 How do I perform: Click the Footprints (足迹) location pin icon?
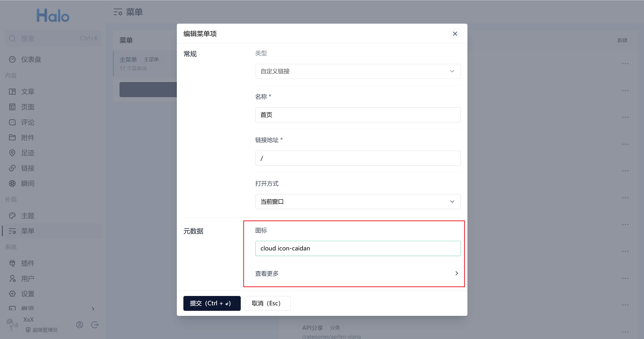click(12, 153)
